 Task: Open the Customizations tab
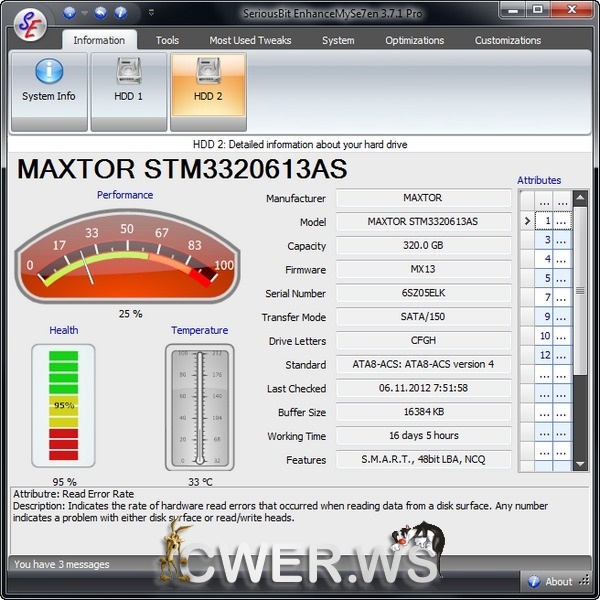[x=507, y=40]
